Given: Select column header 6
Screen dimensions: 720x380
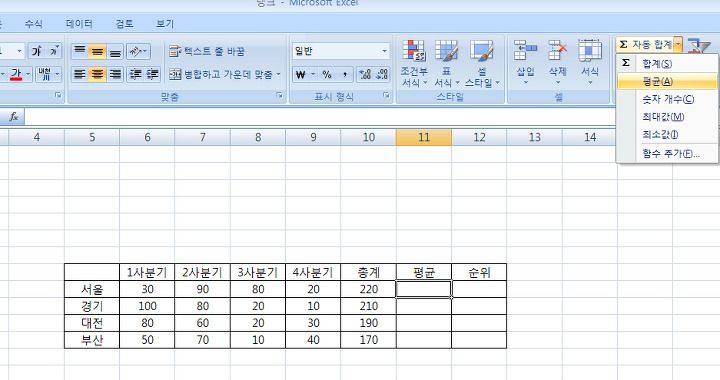Looking at the screenshot, I should click(147, 137).
